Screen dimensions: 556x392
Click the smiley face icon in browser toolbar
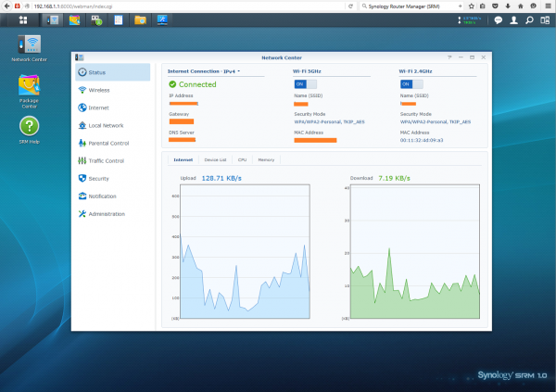click(534, 6)
